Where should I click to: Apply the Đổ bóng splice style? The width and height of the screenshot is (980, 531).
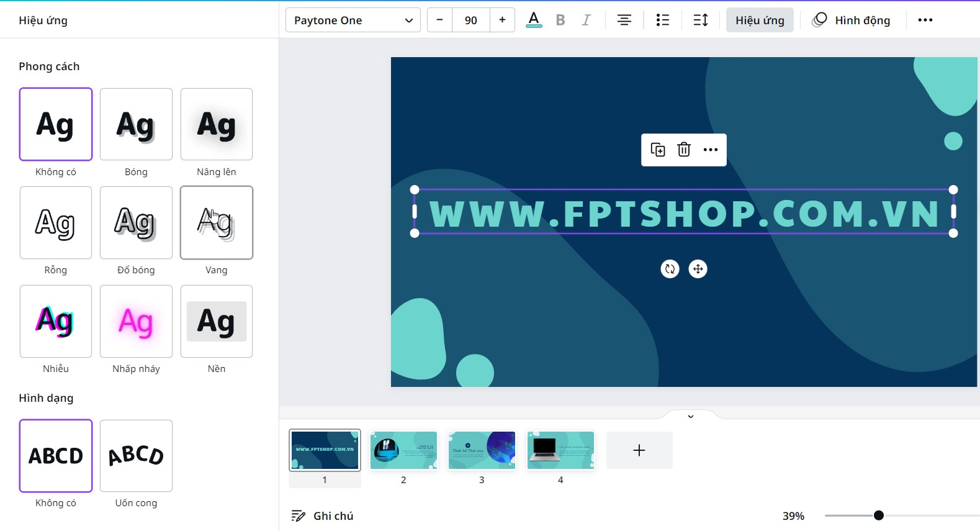tap(136, 222)
